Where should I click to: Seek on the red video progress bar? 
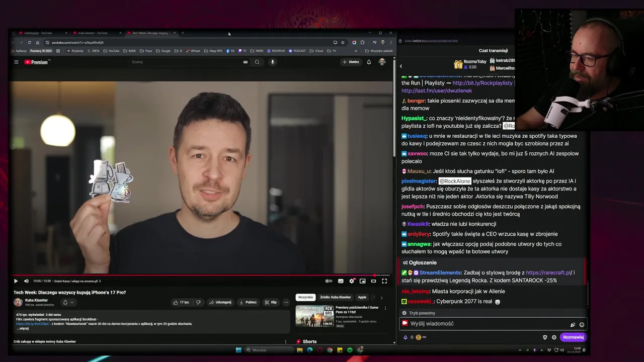[201, 275]
